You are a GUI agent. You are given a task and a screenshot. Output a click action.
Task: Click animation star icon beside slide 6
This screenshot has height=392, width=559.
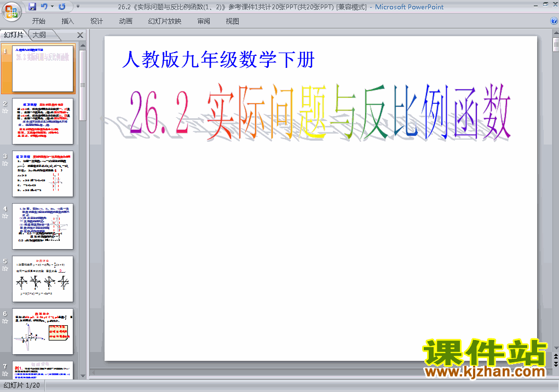(5, 321)
